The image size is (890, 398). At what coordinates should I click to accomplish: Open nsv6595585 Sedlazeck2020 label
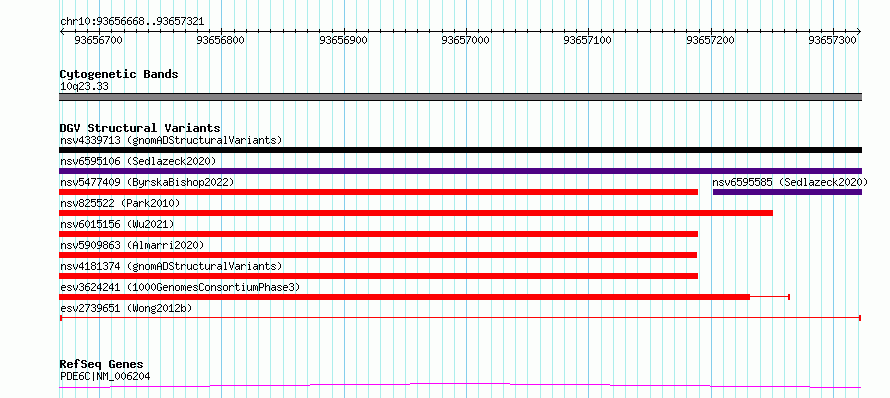pos(790,182)
